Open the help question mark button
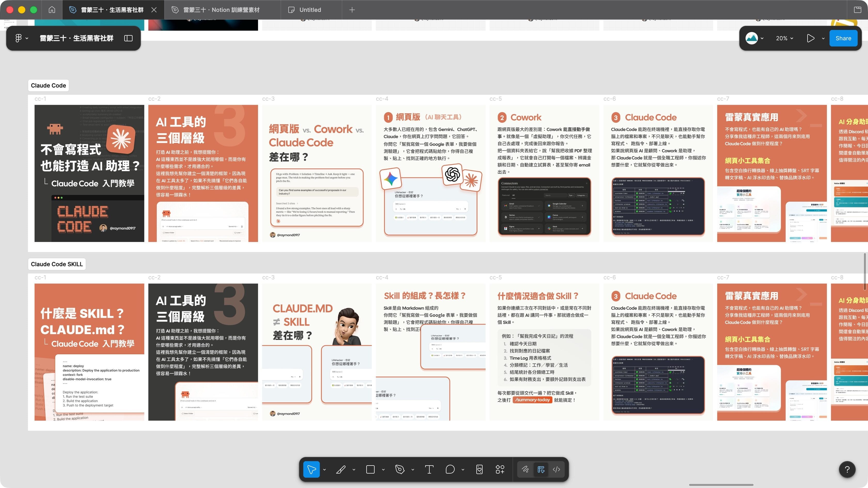This screenshot has width=868, height=488. pos(847,469)
